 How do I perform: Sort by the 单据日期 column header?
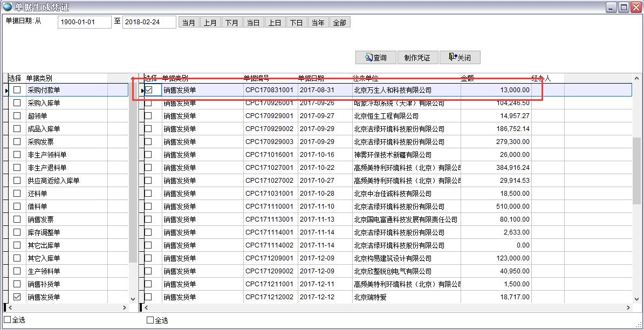311,78
